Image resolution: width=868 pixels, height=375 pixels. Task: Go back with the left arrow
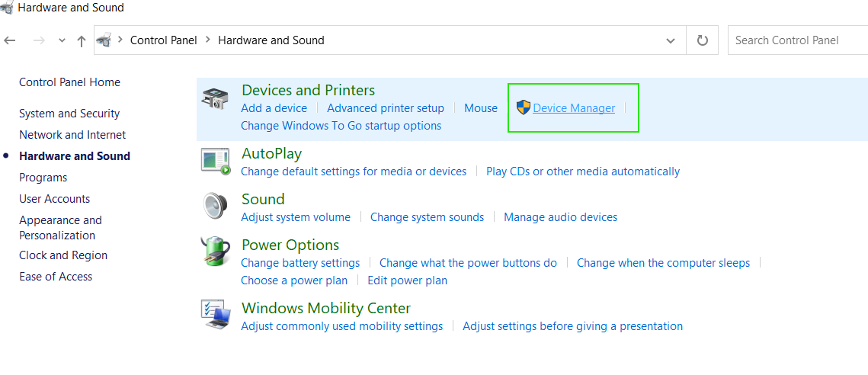click(9, 40)
